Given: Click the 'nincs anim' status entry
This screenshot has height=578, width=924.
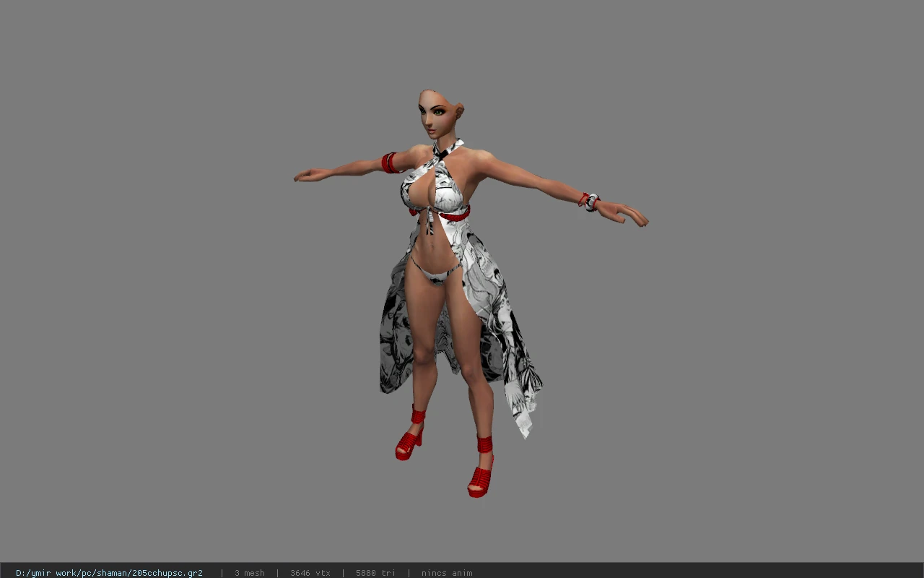Looking at the screenshot, I should (x=447, y=573).
